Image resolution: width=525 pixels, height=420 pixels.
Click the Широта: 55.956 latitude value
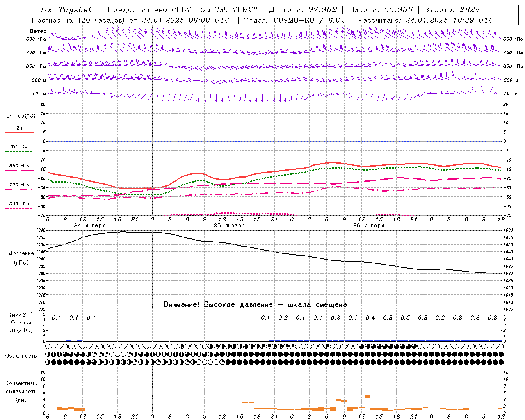[380, 10]
